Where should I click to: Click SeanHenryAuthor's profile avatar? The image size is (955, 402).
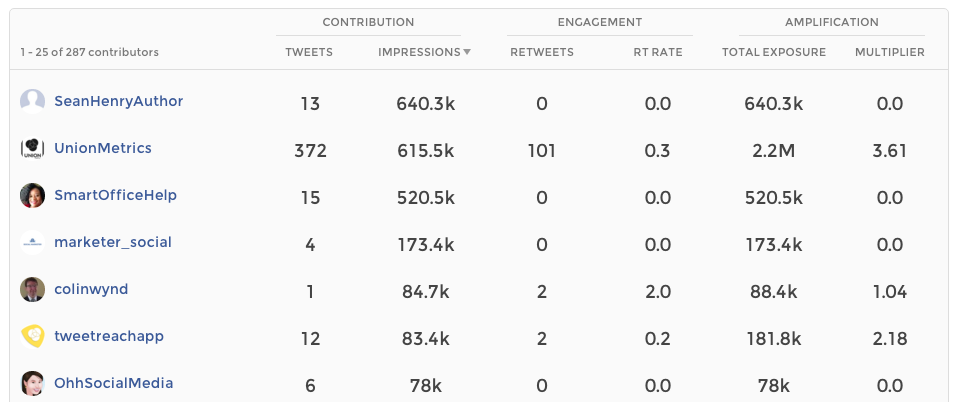pyautogui.click(x=33, y=101)
